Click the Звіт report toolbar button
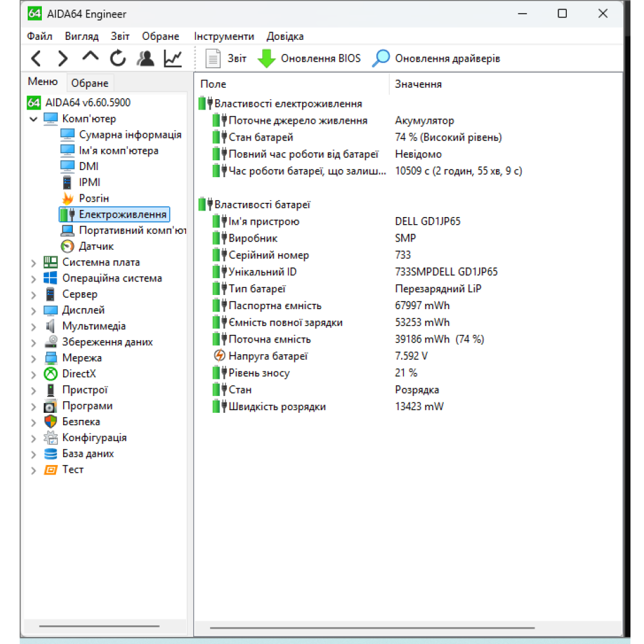The width and height of the screenshot is (644, 644). click(x=225, y=59)
